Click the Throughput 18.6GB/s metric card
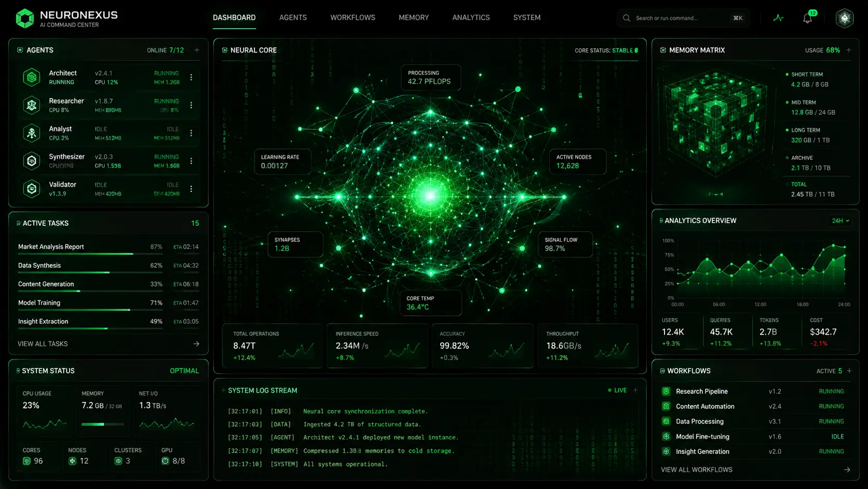The height and width of the screenshot is (489, 868). 588,346
